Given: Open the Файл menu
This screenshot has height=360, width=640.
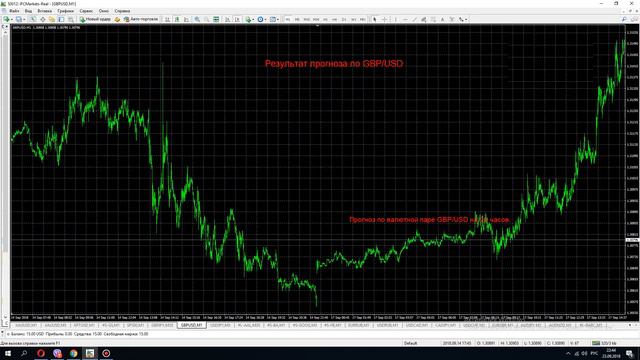Looking at the screenshot, I should [14, 11].
